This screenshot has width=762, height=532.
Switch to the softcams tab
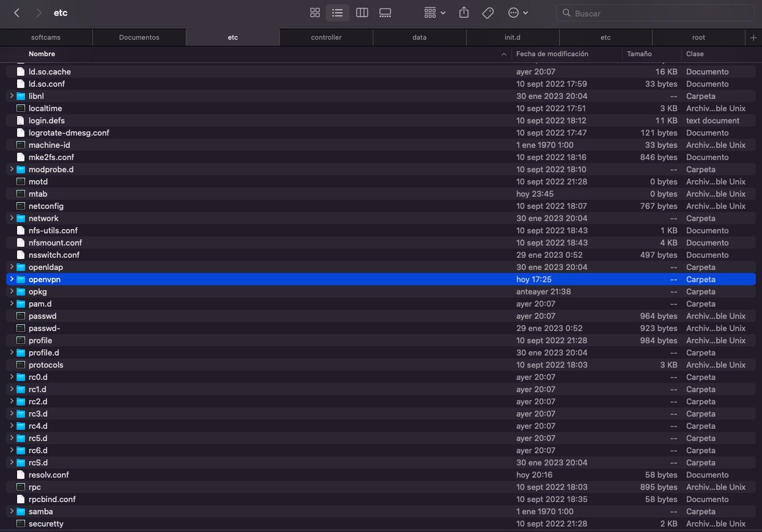46,37
